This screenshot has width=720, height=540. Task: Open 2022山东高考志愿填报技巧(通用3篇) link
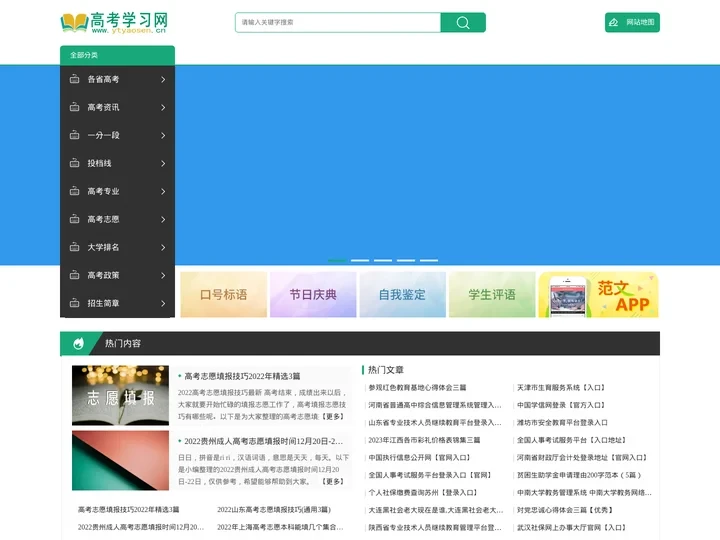[x=274, y=509]
